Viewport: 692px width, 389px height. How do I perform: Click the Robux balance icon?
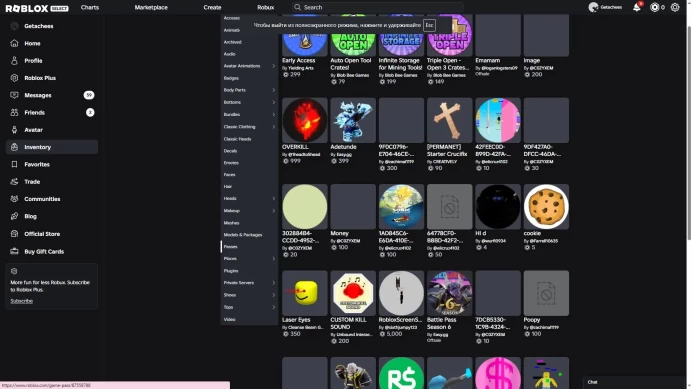coord(654,8)
